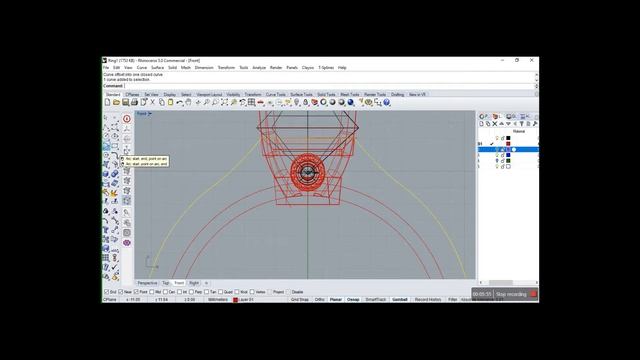This screenshot has width=640, height=360.
Task: Click the light bulb Hide objects icon
Action: (297, 102)
